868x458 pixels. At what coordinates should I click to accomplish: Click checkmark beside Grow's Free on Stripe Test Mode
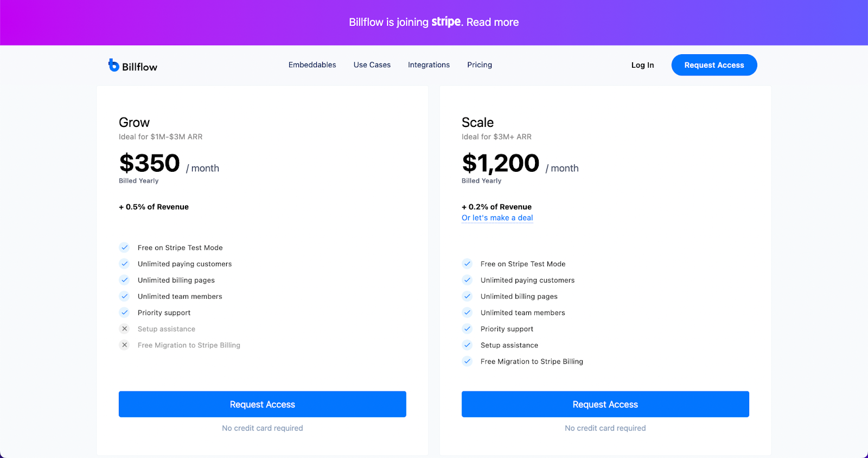(124, 248)
